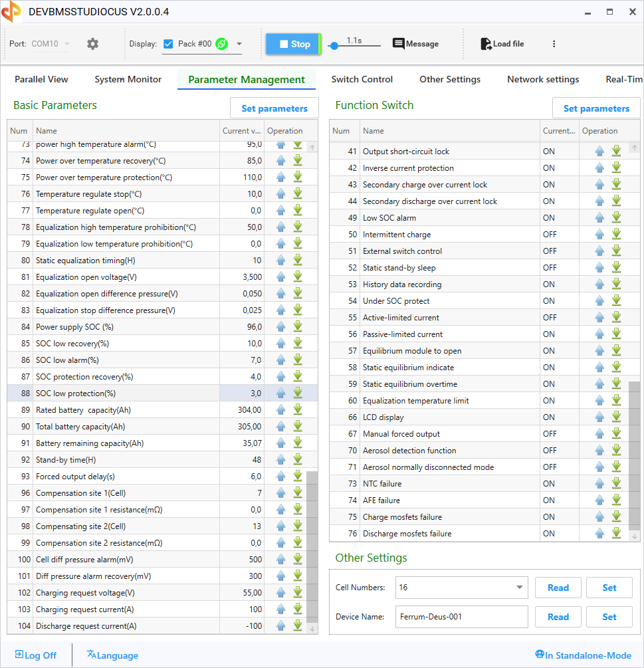
Task: Click the green write arrow for LCD display
Action: (x=616, y=417)
